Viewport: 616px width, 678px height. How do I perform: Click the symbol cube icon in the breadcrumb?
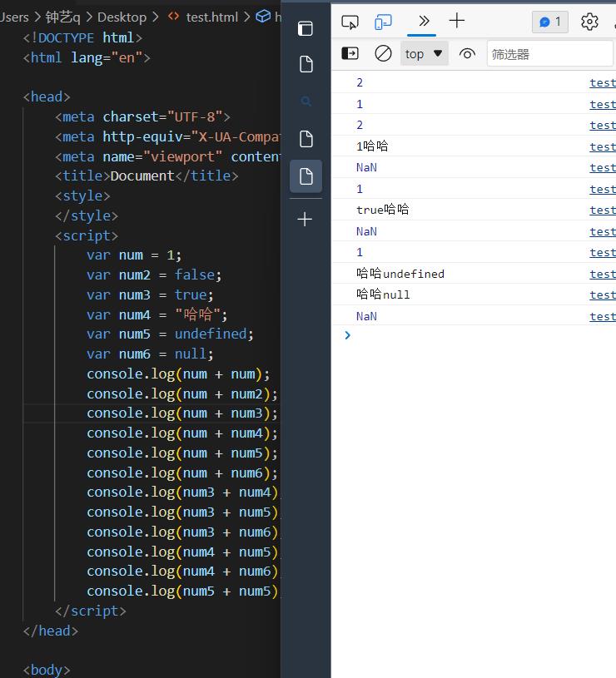[263, 17]
